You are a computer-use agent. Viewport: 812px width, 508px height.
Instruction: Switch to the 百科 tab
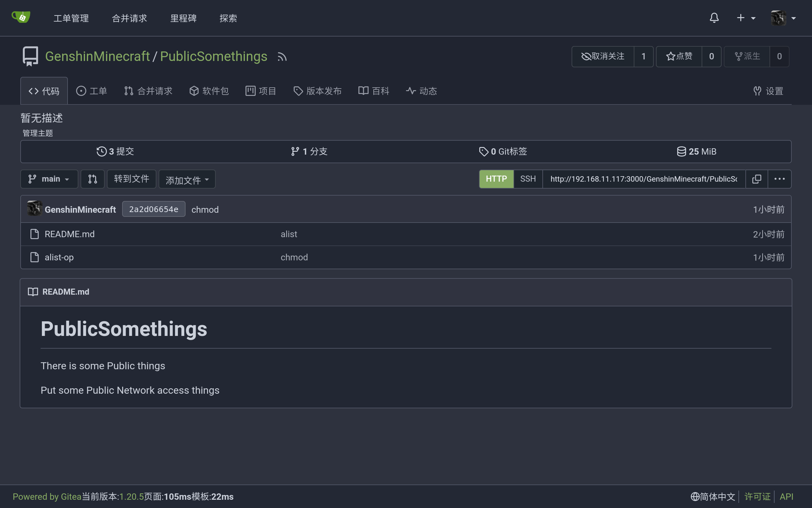(x=373, y=91)
